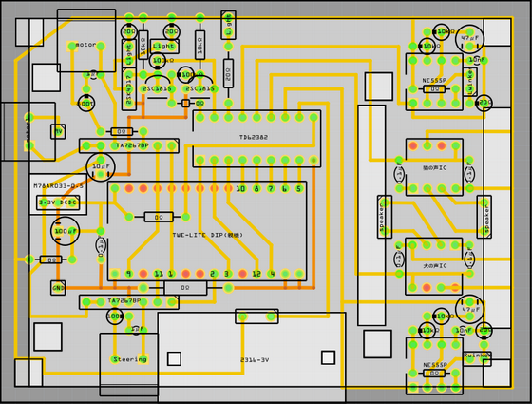The image size is (532, 404).
Task: Click the Rwinker connector
Action: [x=477, y=358]
